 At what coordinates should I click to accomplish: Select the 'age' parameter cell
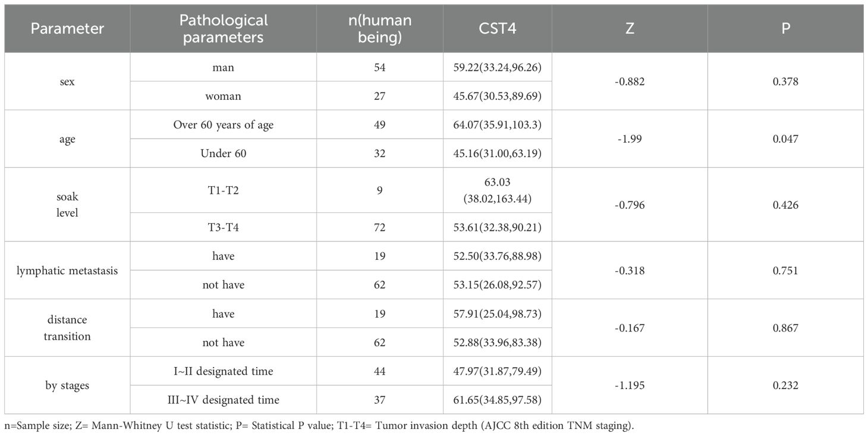(x=67, y=139)
